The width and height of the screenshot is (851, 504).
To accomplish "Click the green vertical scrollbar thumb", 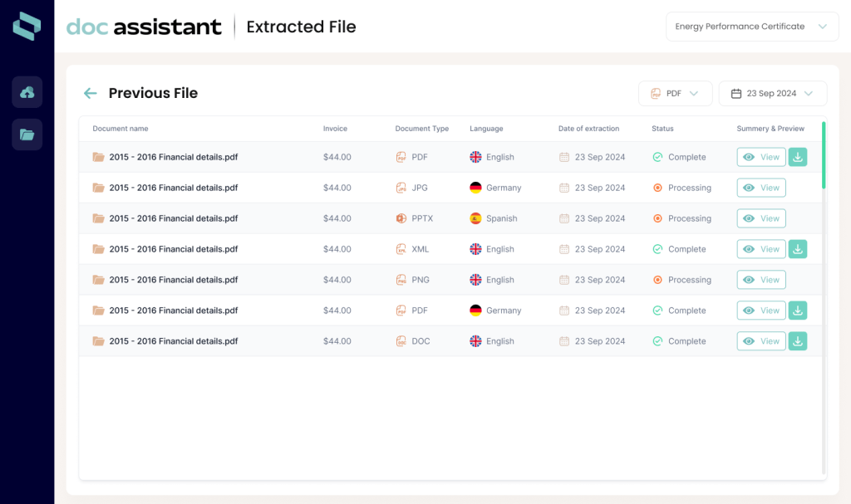I will pos(823,155).
